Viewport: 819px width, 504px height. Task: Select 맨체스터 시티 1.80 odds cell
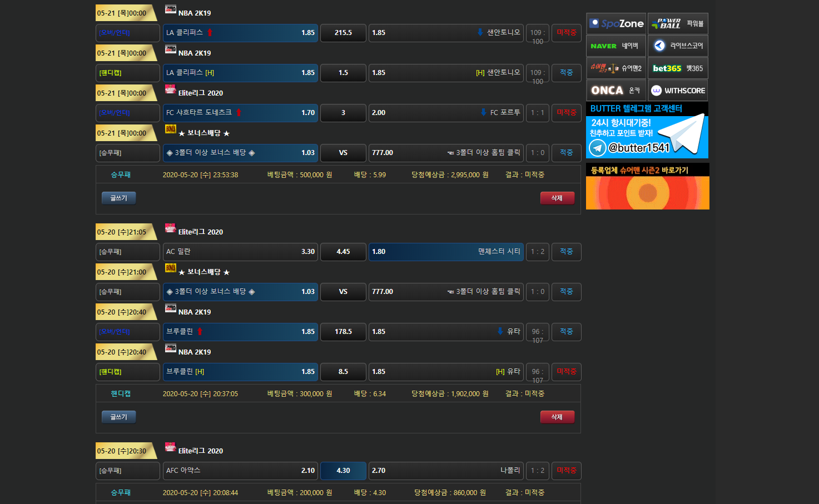[446, 252]
